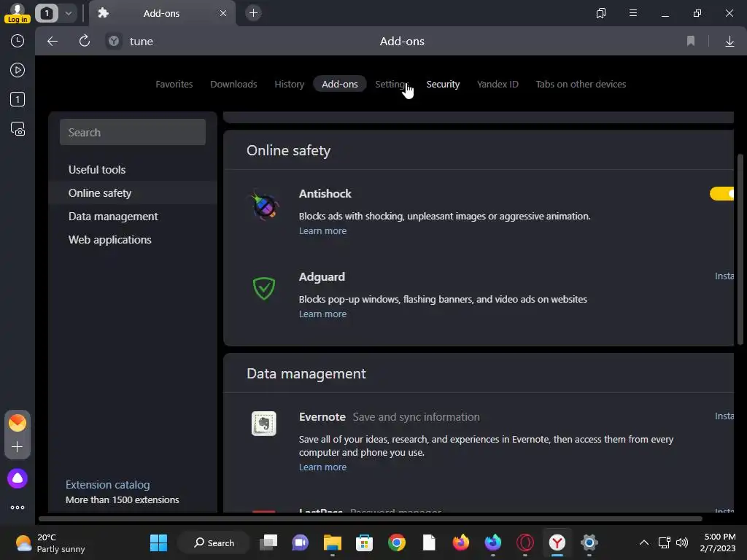Open the Settings tab
The height and width of the screenshot is (560, 747).
pos(392,85)
